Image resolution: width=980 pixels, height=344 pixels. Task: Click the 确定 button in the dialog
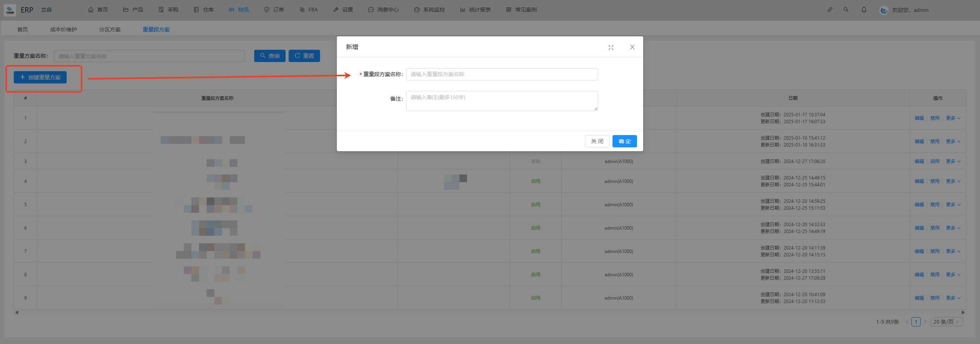(x=624, y=141)
